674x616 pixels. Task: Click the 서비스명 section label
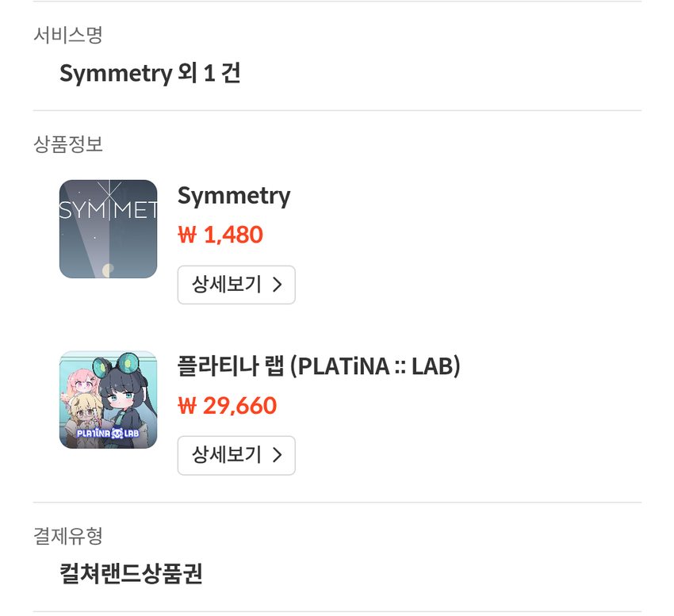click(68, 35)
